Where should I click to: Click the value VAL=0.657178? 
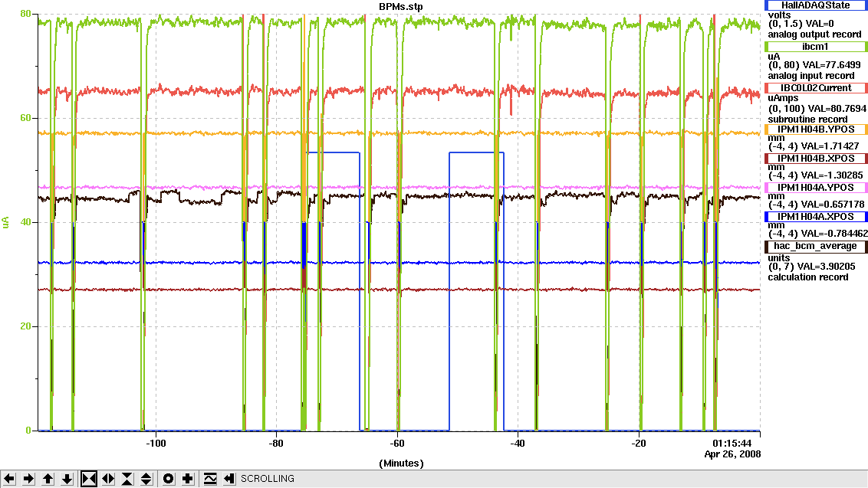pos(833,204)
